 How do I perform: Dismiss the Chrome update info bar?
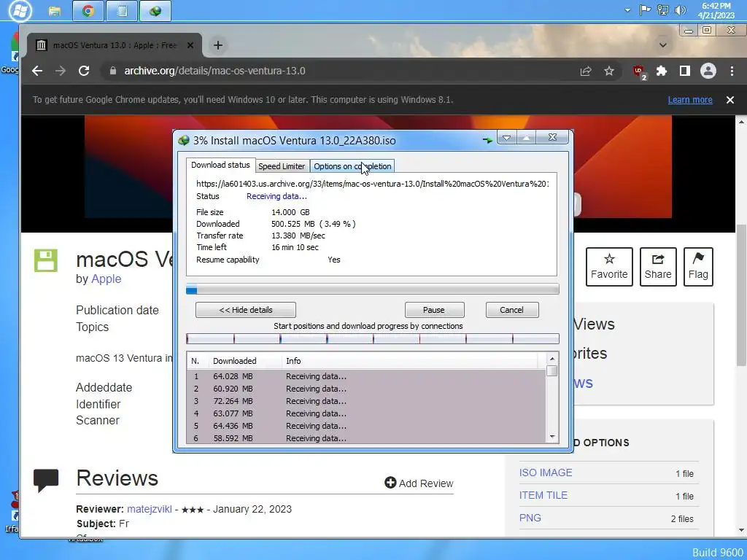tap(729, 100)
